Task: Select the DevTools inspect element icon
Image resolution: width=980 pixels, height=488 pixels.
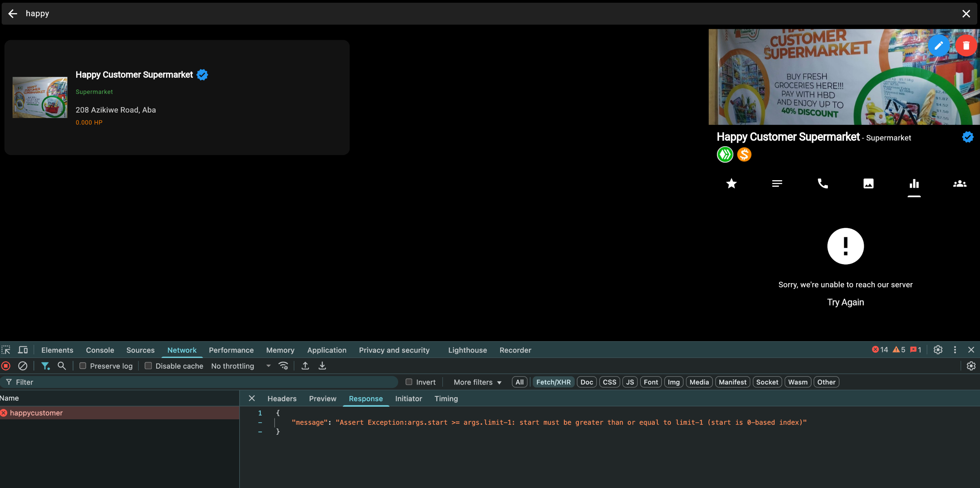Action: coord(6,350)
